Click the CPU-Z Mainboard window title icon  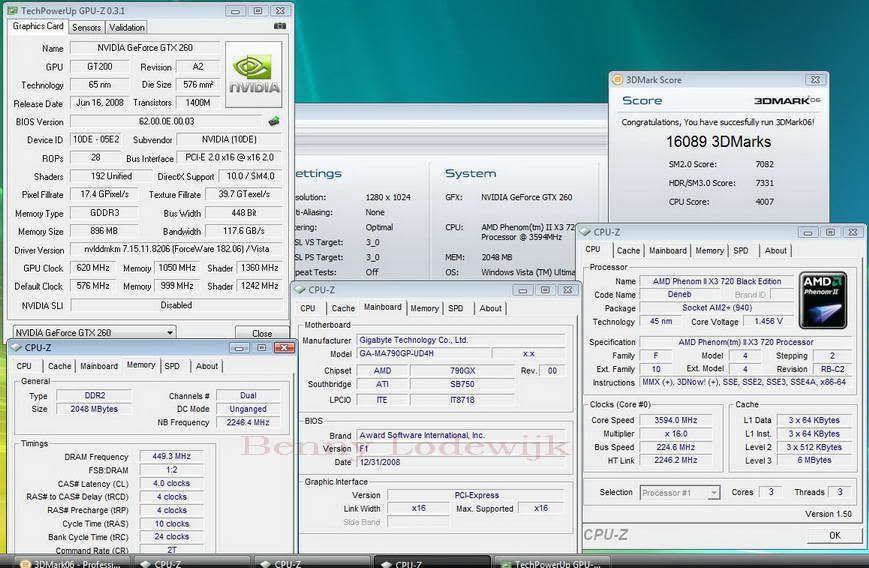[300, 289]
